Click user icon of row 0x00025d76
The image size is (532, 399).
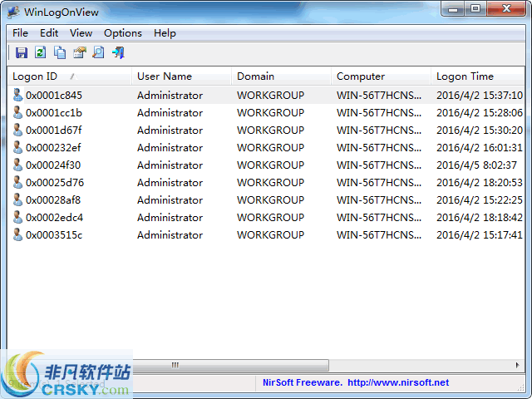(17, 182)
